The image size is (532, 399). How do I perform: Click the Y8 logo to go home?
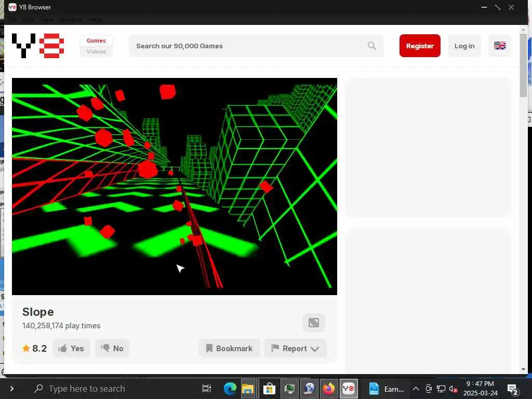[38, 46]
